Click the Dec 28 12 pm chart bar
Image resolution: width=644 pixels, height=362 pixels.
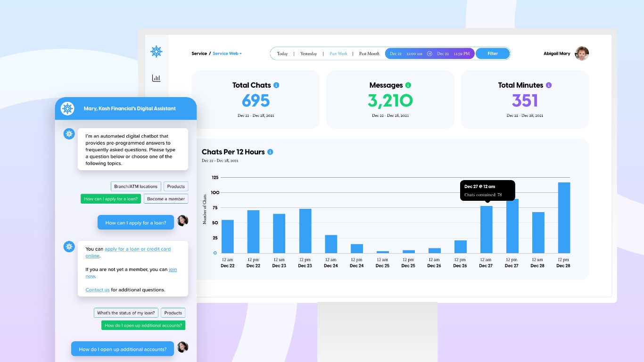pyautogui.click(x=564, y=218)
